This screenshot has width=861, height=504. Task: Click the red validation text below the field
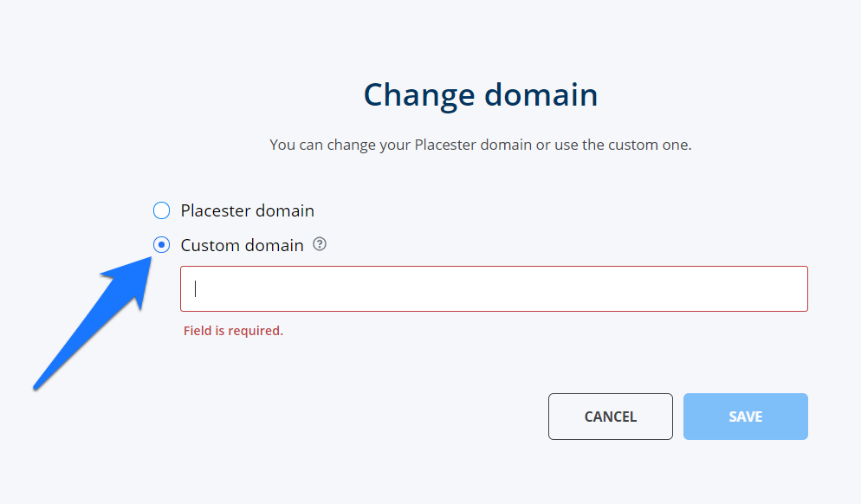click(x=233, y=331)
